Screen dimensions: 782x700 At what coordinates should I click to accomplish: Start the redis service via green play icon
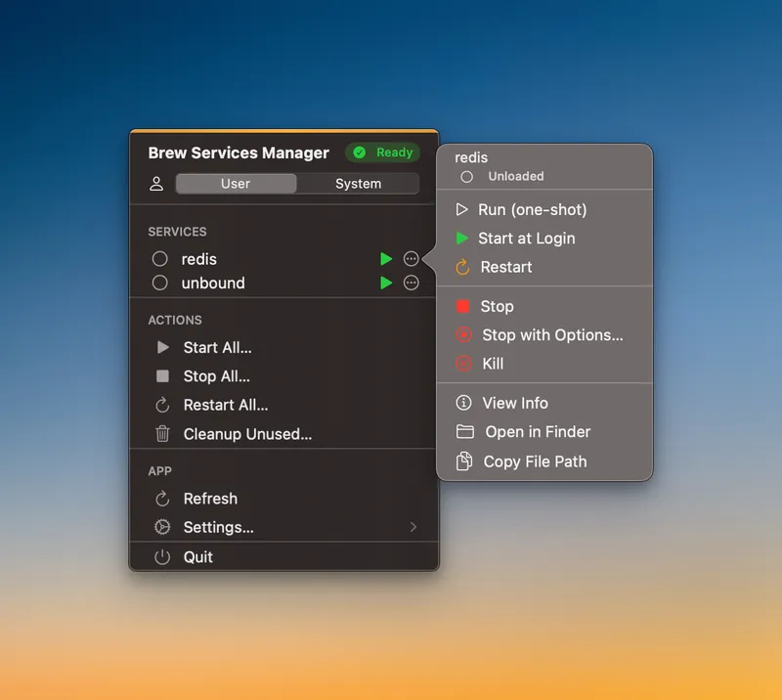pyautogui.click(x=385, y=259)
